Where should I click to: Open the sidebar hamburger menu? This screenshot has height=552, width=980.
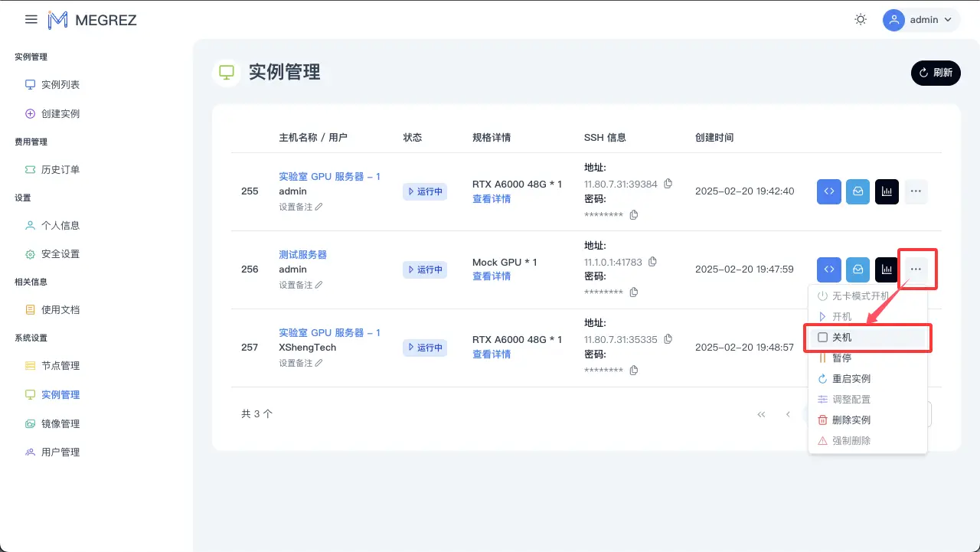coord(31,19)
